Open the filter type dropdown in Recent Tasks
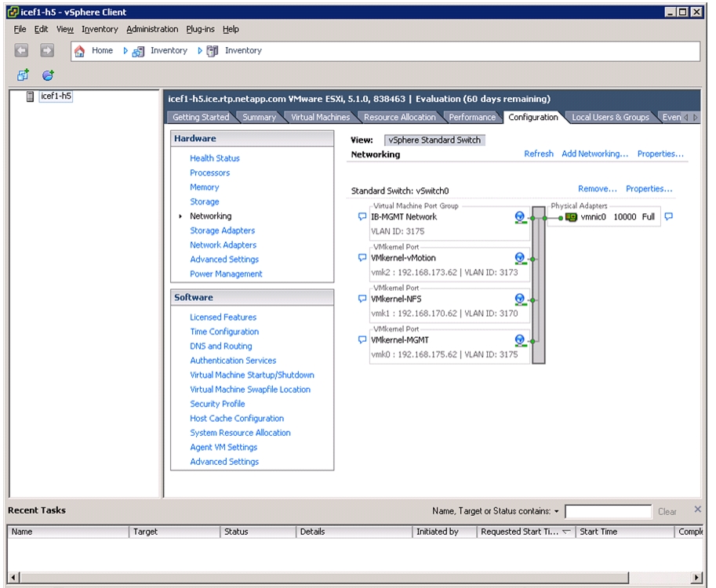Screen dimensions: 716x588 [557, 511]
